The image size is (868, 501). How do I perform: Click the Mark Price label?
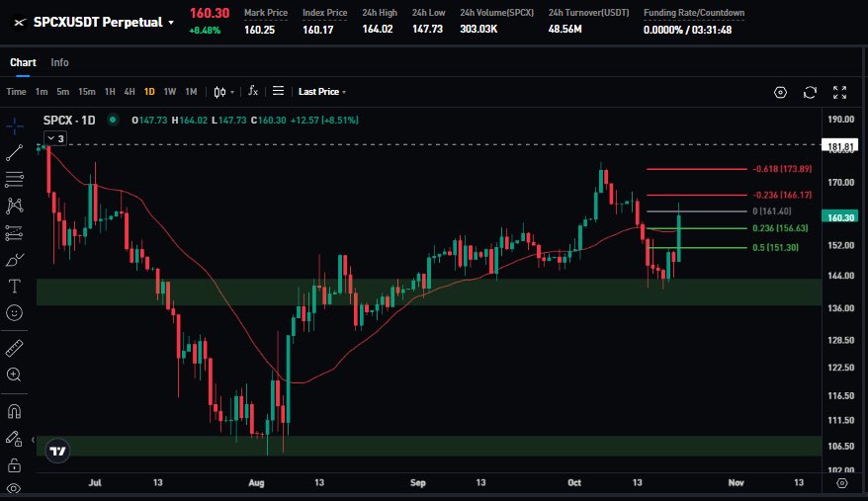[x=266, y=13]
